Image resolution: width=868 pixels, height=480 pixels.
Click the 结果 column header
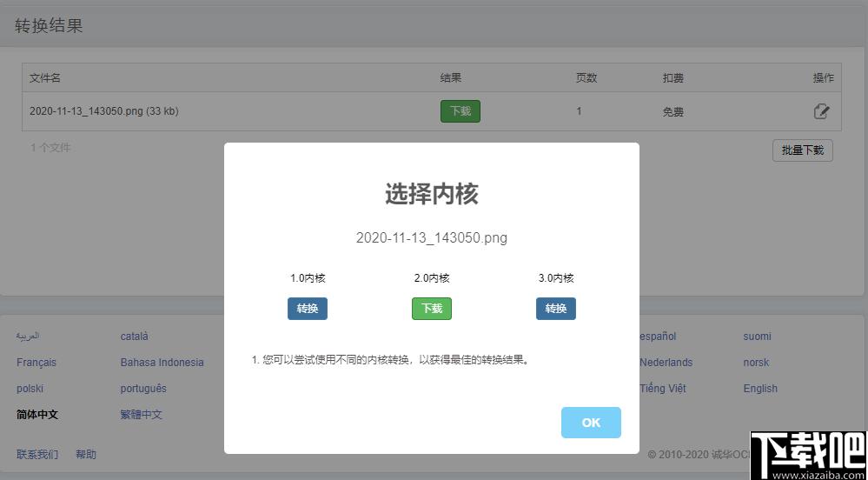tap(451, 78)
